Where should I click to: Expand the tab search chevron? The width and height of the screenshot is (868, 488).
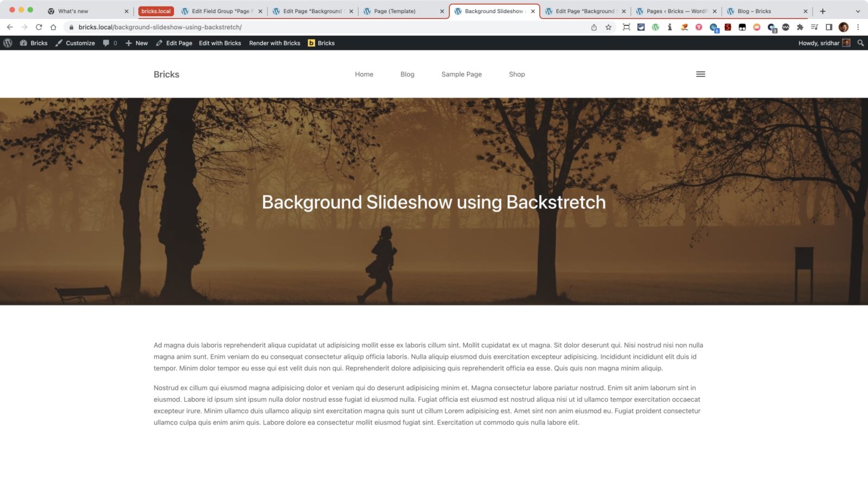coord(858,11)
